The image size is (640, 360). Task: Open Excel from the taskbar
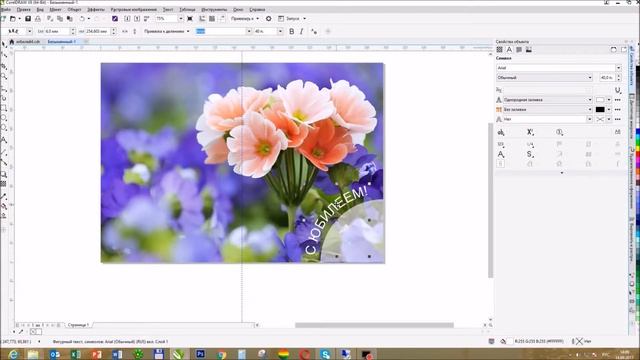point(75,354)
